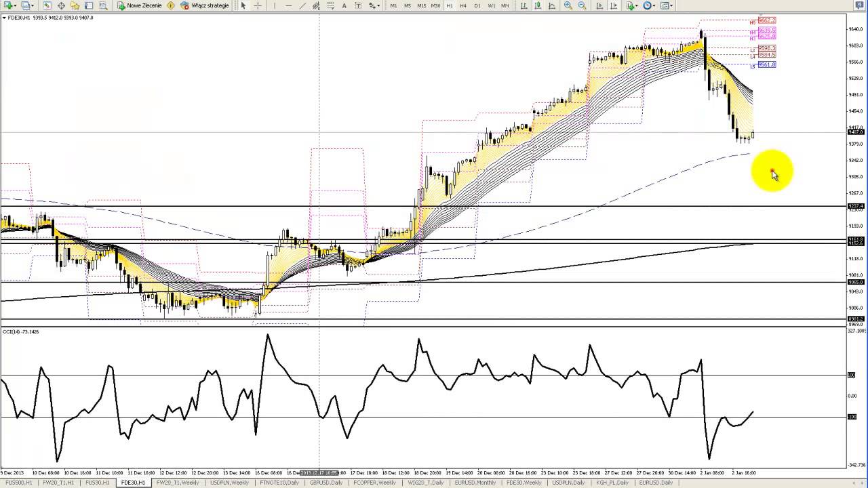
Task: Open the FTNOTE10,Daily chart tab
Action: 279,483
